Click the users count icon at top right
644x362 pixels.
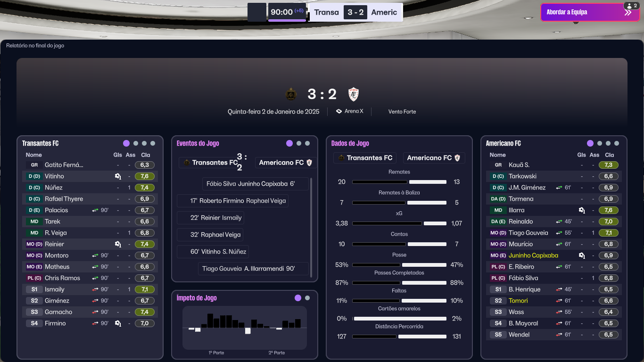630,6
